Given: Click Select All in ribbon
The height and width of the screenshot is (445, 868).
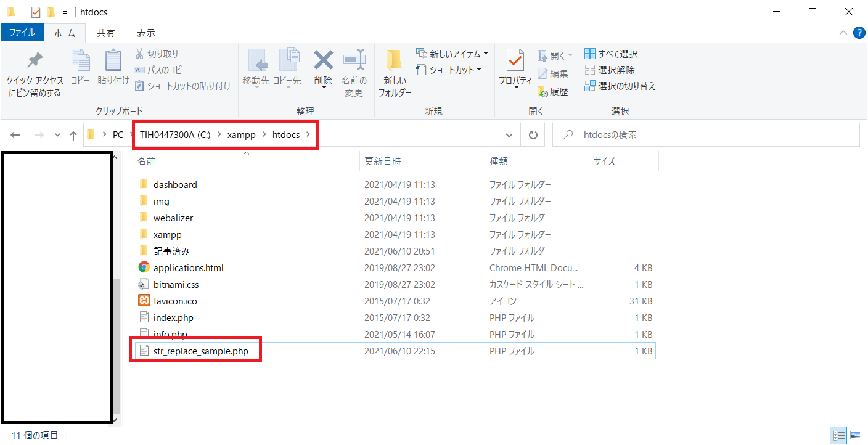Looking at the screenshot, I should tap(612, 54).
